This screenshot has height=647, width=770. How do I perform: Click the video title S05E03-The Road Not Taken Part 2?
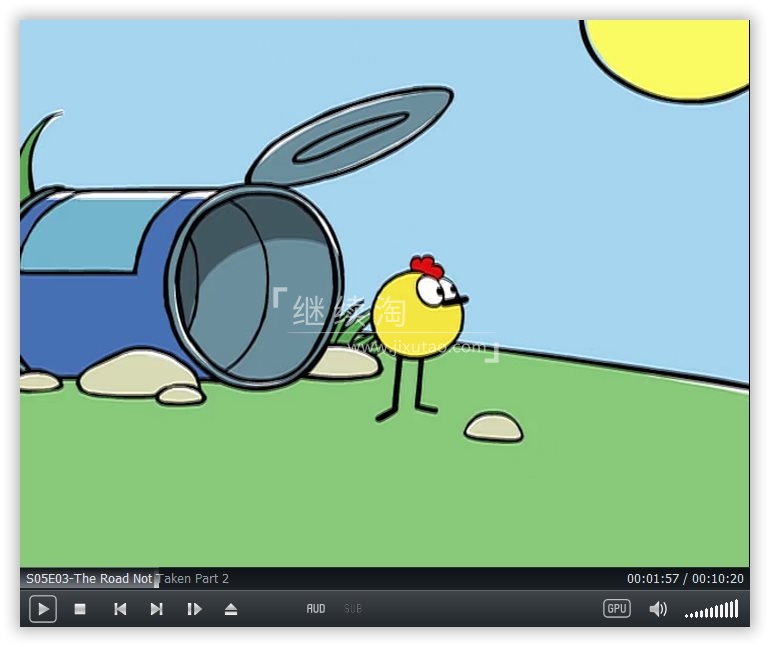pyautogui.click(x=127, y=578)
